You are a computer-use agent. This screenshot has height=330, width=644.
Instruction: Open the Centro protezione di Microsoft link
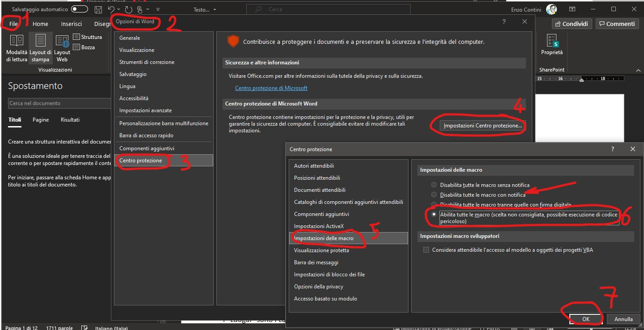[271, 88]
